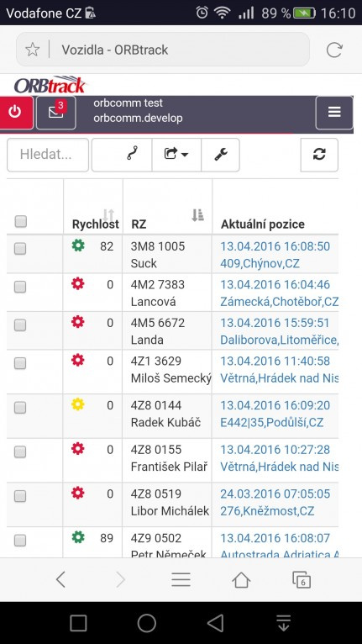Select checkbox for 4Z8 0144 Radek Kubáč
The image size is (362, 644).
click(20, 408)
